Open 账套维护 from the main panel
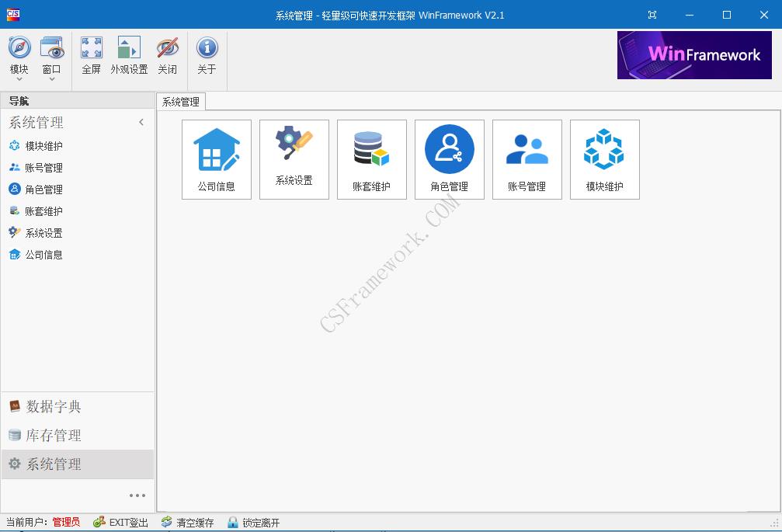Image resolution: width=782 pixels, height=532 pixels. coord(371,159)
